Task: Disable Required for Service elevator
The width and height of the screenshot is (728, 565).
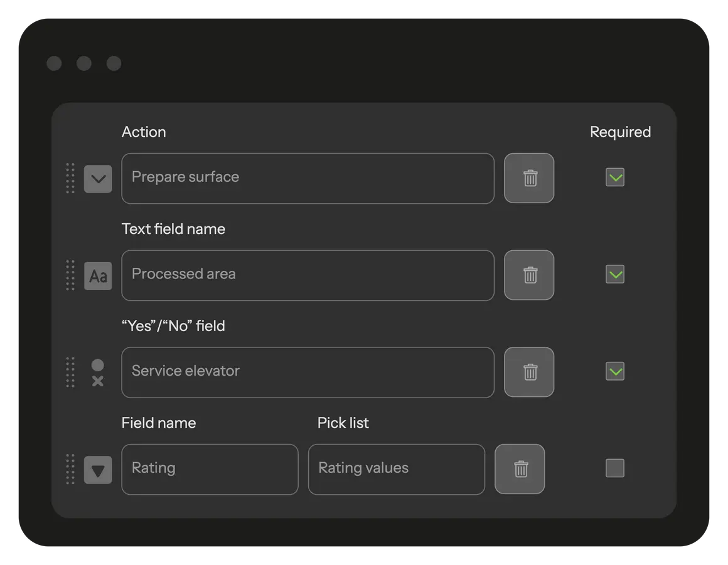Action: pos(615,371)
